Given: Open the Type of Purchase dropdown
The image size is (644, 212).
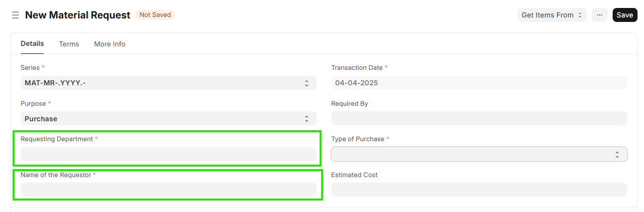Looking at the screenshot, I should click(479, 154).
